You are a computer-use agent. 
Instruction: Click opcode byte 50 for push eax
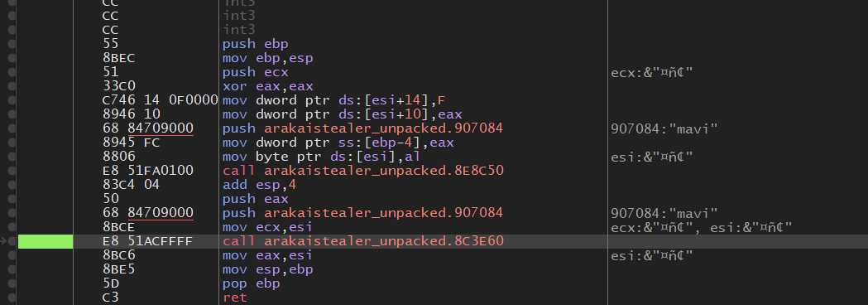click(x=110, y=199)
